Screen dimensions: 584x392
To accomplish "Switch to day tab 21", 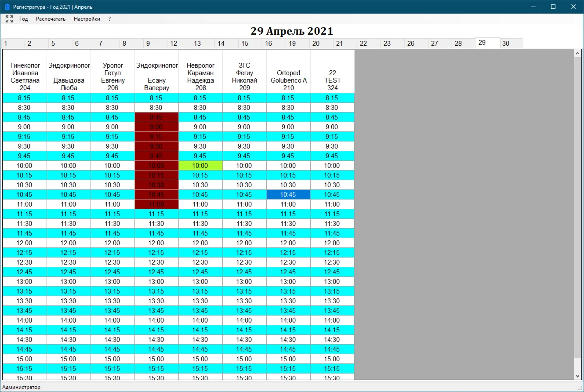I will pyautogui.click(x=345, y=44).
